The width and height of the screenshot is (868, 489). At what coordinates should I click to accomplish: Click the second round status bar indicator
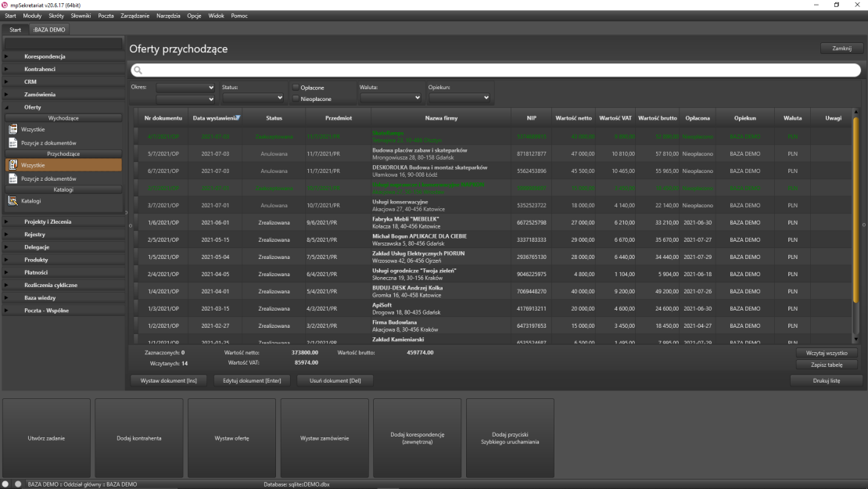coord(18,484)
